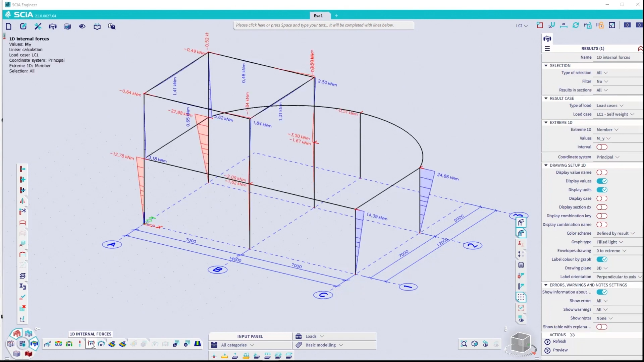Screen dimensions: 644x362
Task: Click the New project icon
Action: pos(9,26)
